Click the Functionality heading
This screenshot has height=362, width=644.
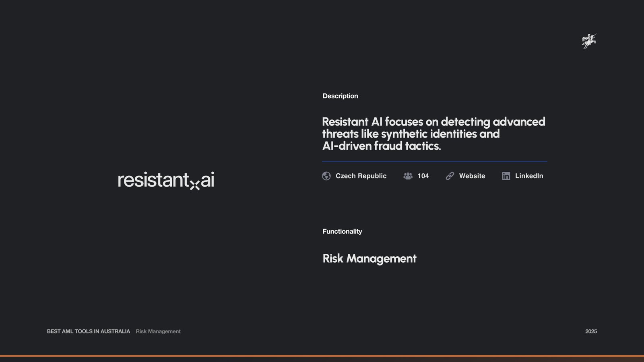[342, 231]
